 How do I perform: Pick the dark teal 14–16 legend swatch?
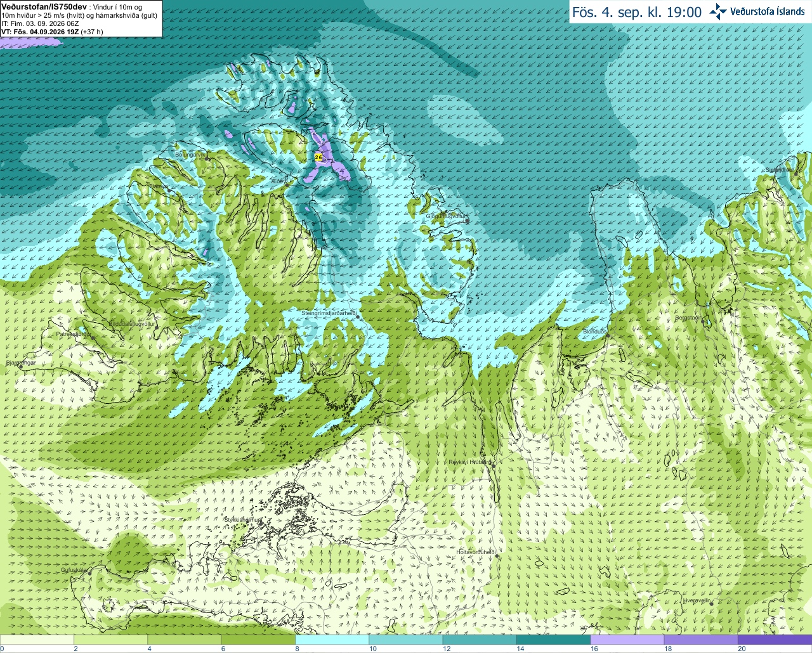tap(553, 640)
